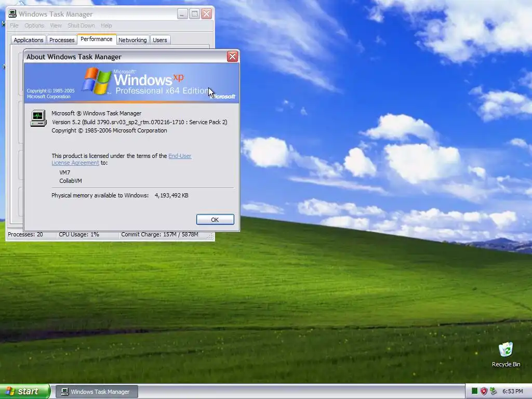Click the 6:53 PM system clock
532x399 pixels.
point(512,391)
